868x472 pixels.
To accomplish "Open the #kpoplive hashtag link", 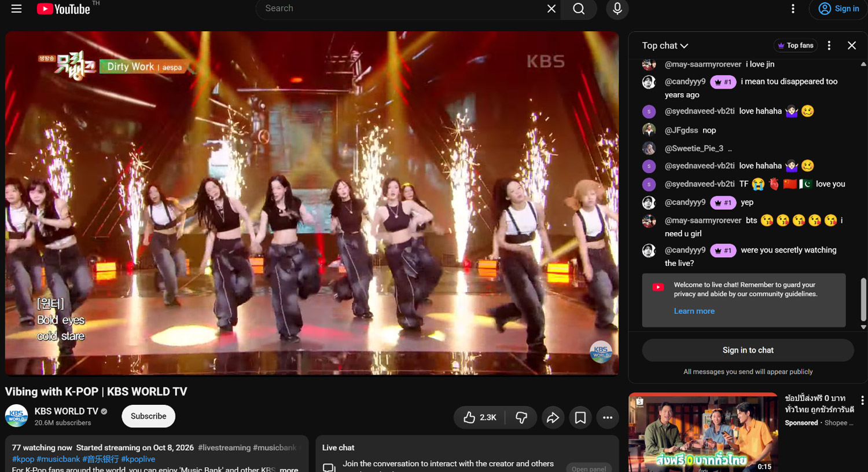I will point(138,459).
